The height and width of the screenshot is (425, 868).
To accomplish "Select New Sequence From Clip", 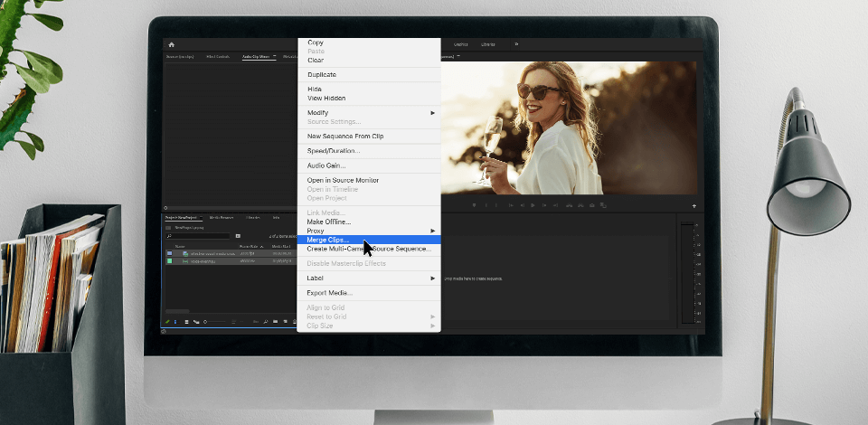I will coord(345,136).
